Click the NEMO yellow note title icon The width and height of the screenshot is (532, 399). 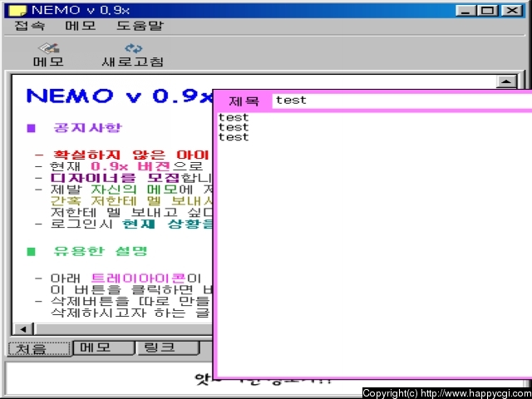[x=17, y=11]
